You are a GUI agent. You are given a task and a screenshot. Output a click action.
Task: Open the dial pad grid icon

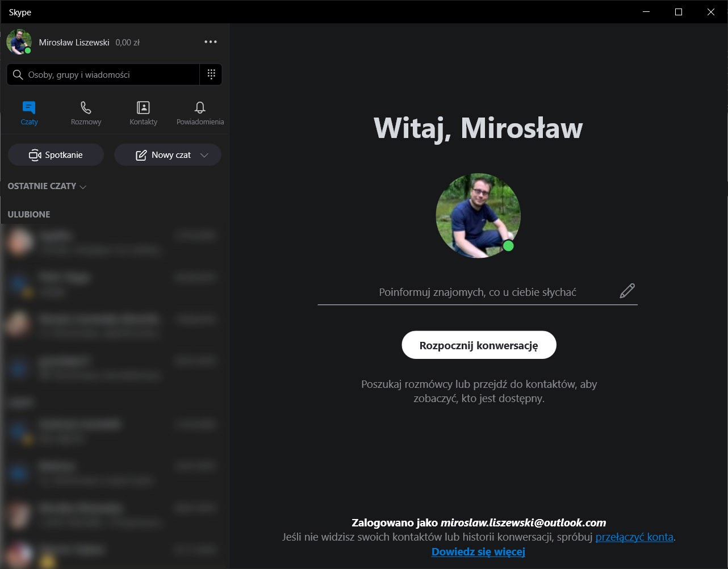click(x=211, y=74)
